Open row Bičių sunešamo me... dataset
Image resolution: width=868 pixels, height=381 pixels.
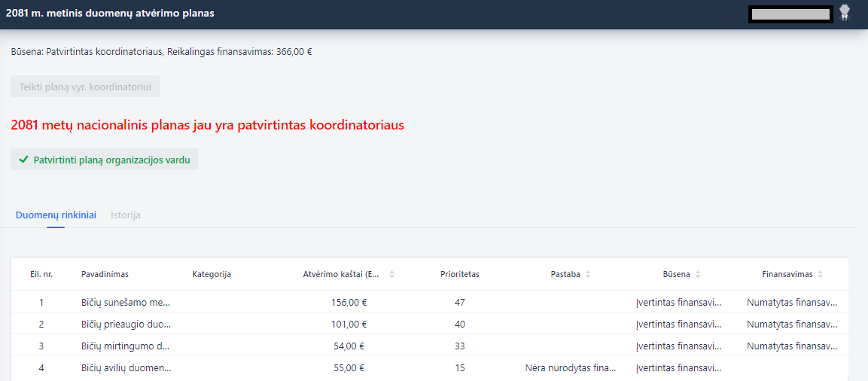(x=430, y=303)
